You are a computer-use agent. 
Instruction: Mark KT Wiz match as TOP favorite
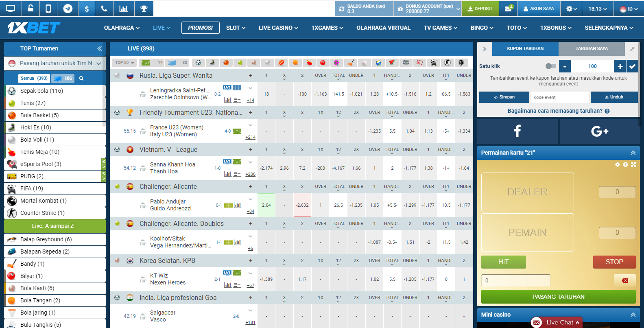[x=143, y=279]
